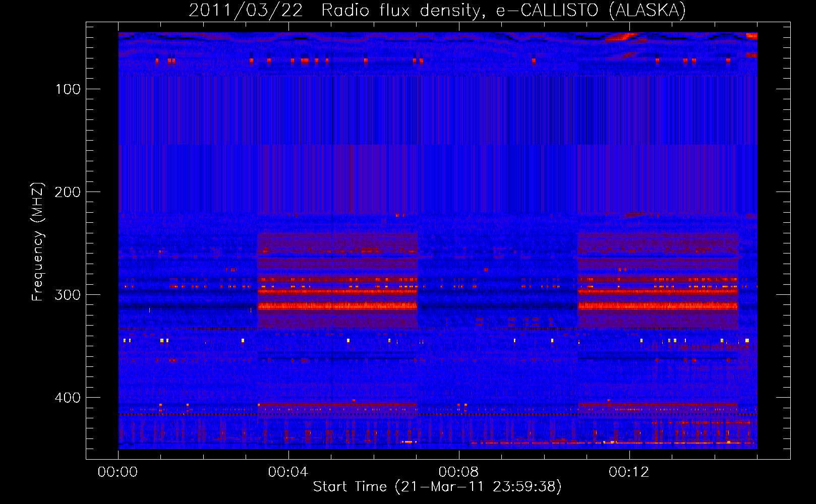816x504 pixels.
Task: Click the '00:08' time tick label
Action: [458, 472]
